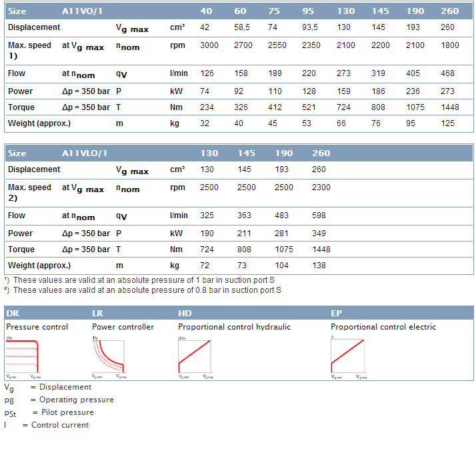Click max speed value 3000 rpm

pyautogui.click(x=209, y=45)
